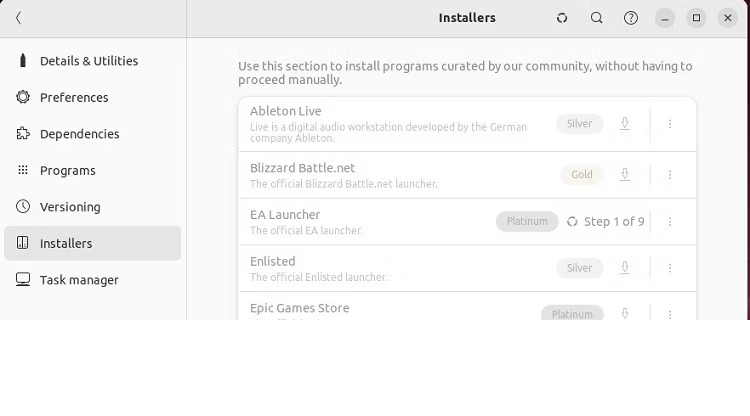
Task: Click the refresh icon in header bar
Action: click(x=562, y=18)
